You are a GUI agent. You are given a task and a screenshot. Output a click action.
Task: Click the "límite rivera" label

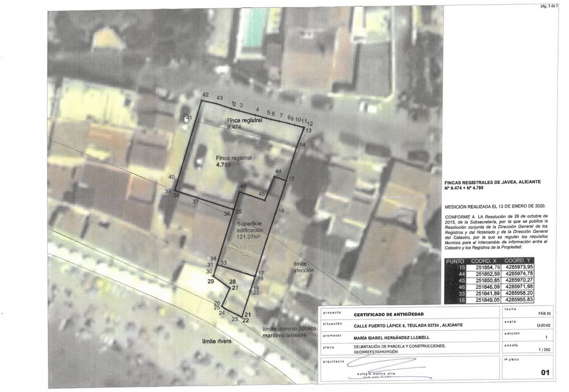point(217,341)
